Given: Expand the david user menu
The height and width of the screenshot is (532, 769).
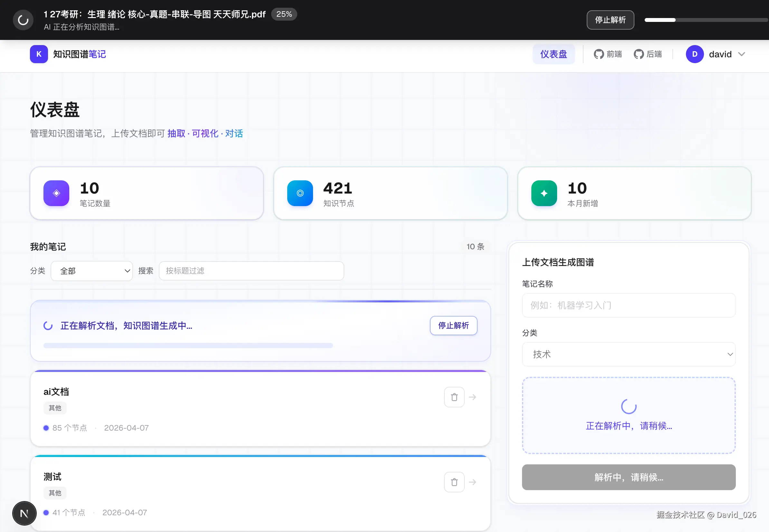Looking at the screenshot, I should (x=716, y=54).
